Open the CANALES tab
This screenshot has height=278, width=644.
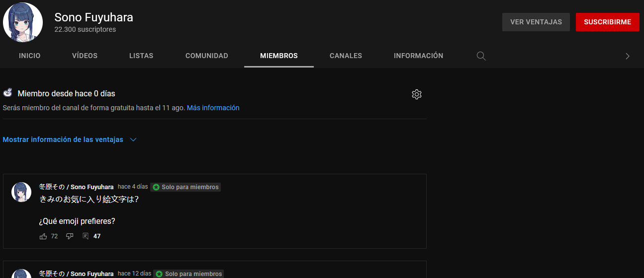tap(346, 56)
